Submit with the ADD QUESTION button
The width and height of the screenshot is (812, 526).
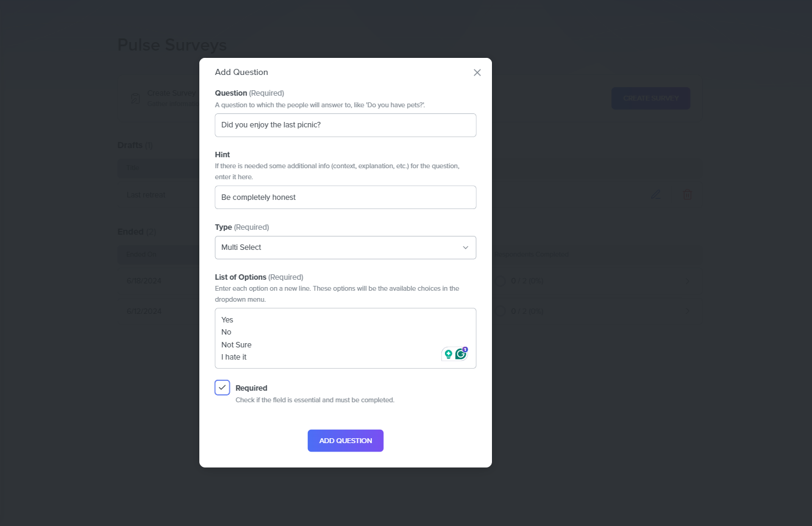point(346,441)
